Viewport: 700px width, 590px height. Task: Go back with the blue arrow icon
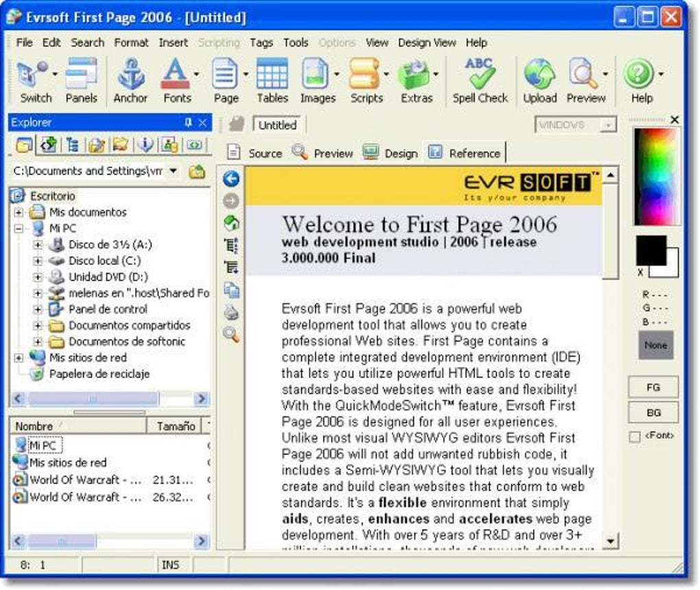tap(231, 178)
